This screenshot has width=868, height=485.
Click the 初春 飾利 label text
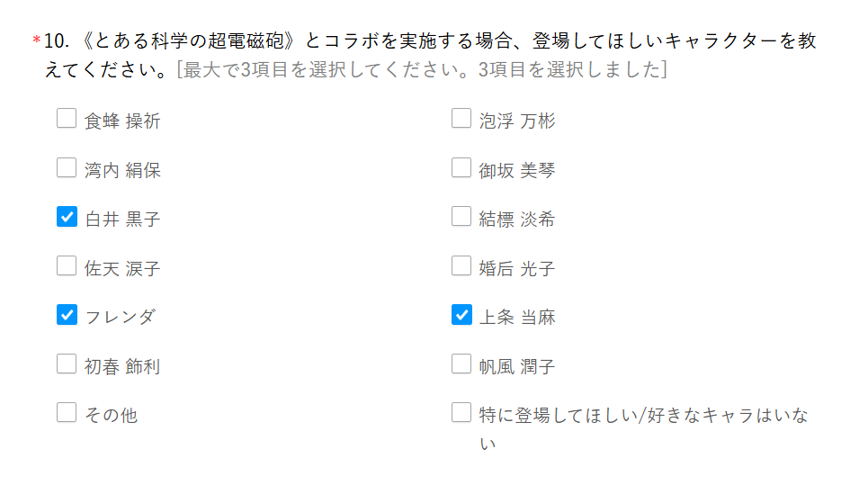point(122,366)
